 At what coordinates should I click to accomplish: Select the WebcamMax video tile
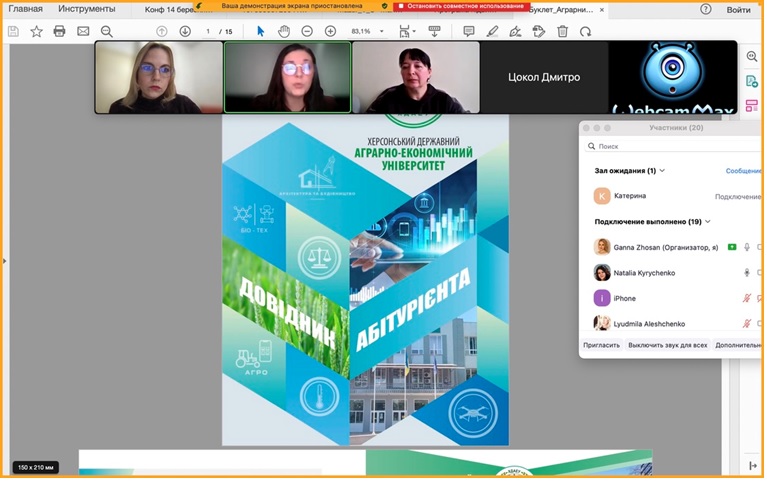click(673, 77)
